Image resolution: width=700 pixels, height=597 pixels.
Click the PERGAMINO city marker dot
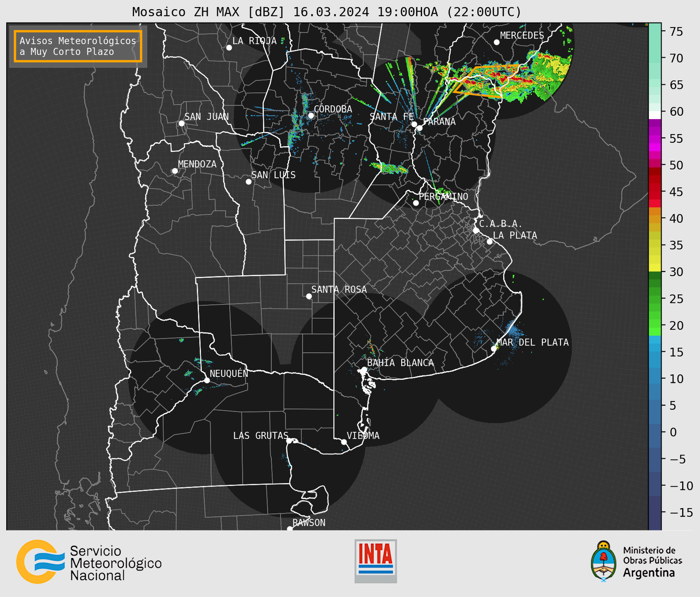[x=416, y=203]
